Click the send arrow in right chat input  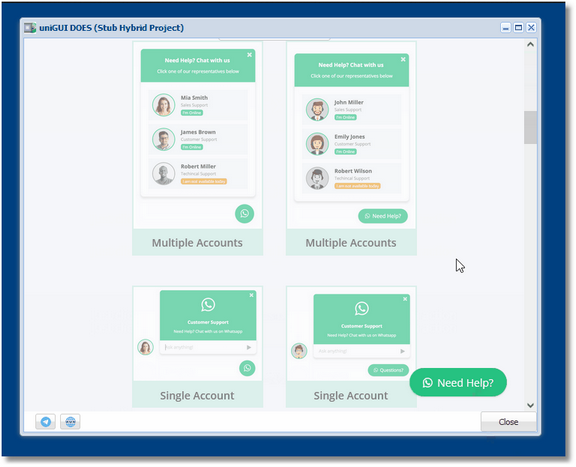(402, 351)
